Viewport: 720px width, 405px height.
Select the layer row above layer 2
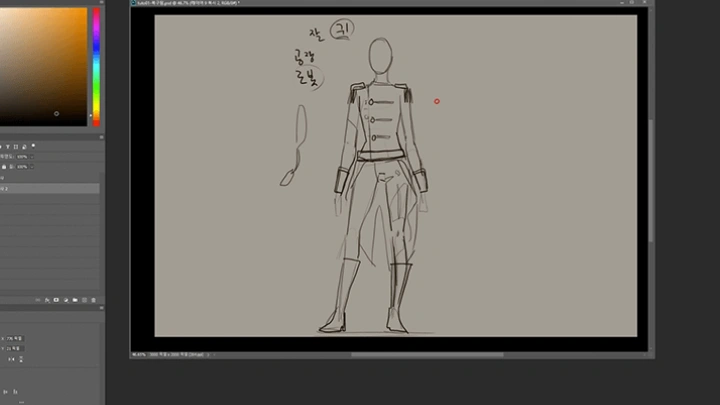(50, 178)
